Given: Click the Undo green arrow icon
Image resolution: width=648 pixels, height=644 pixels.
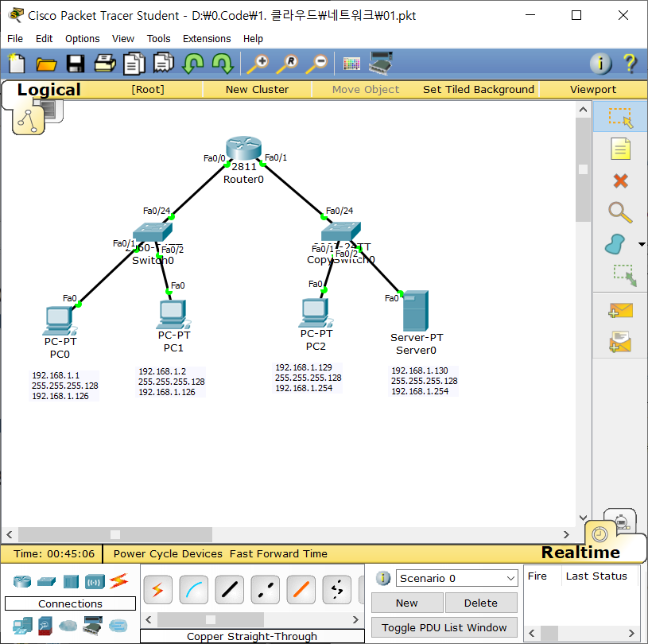Looking at the screenshot, I should (x=193, y=64).
